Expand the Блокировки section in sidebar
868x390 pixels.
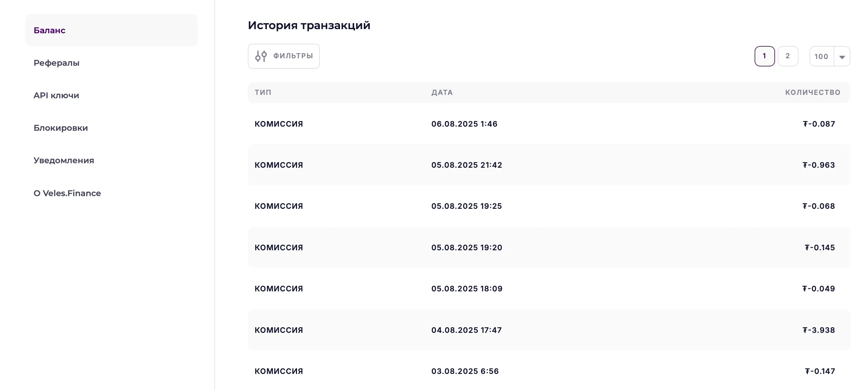(x=61, y=128)
